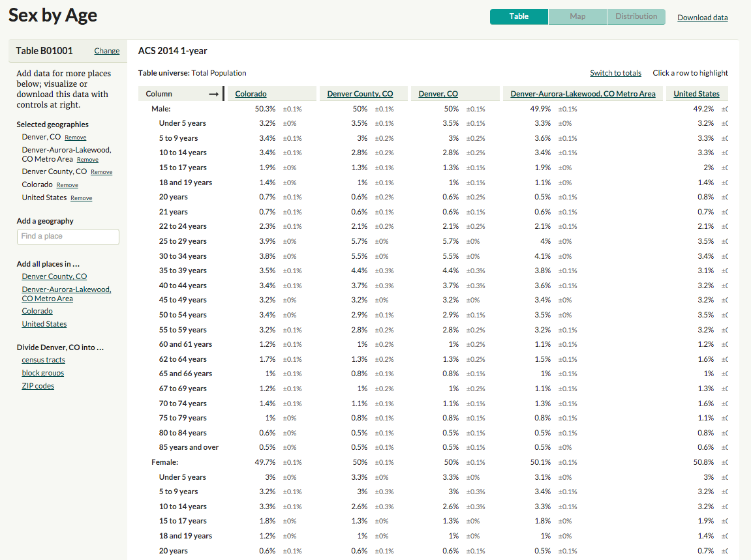751x560 pixels.
Task: Open the Distribution view tab
Action: pyautogui.click(x=636, y=17)
